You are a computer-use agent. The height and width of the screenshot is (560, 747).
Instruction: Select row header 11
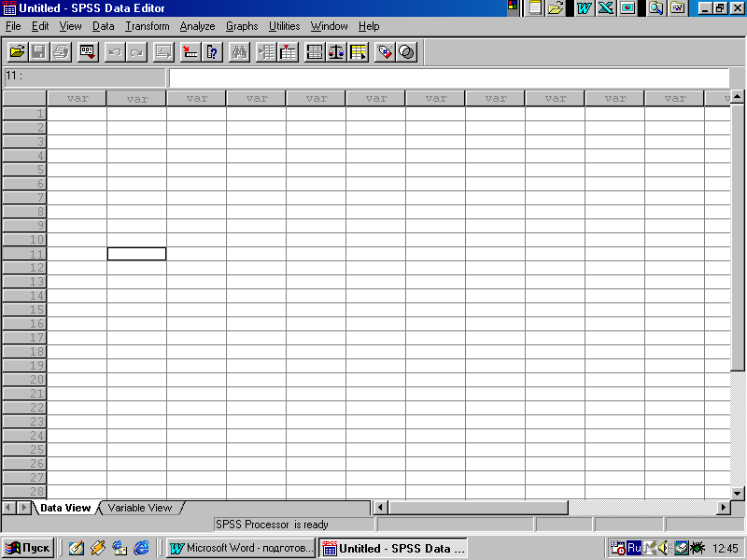(x=24, y=254)
